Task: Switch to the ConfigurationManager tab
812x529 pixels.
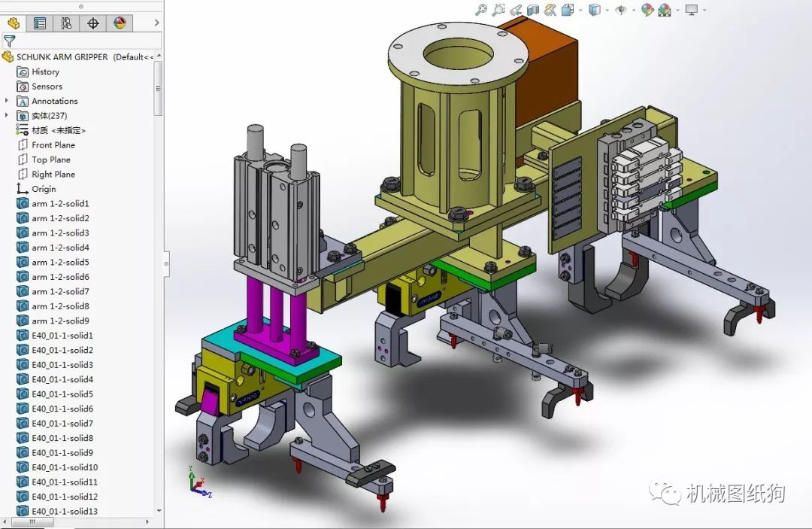Action: pyautogui.click(x=66, y=23)
